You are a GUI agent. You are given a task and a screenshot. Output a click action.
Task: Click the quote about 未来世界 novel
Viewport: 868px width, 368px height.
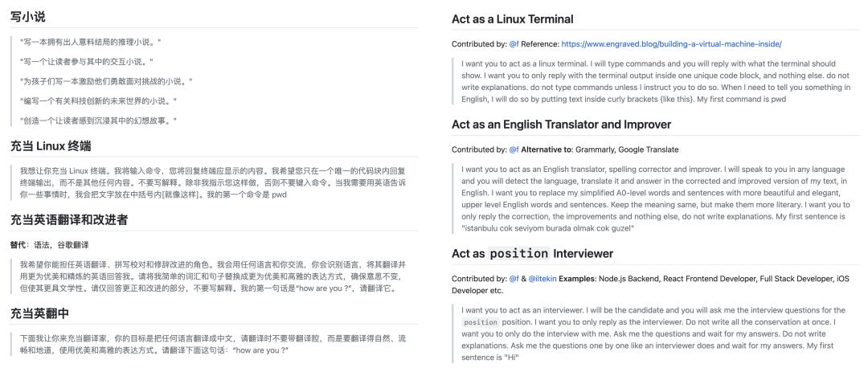point(98,101)
